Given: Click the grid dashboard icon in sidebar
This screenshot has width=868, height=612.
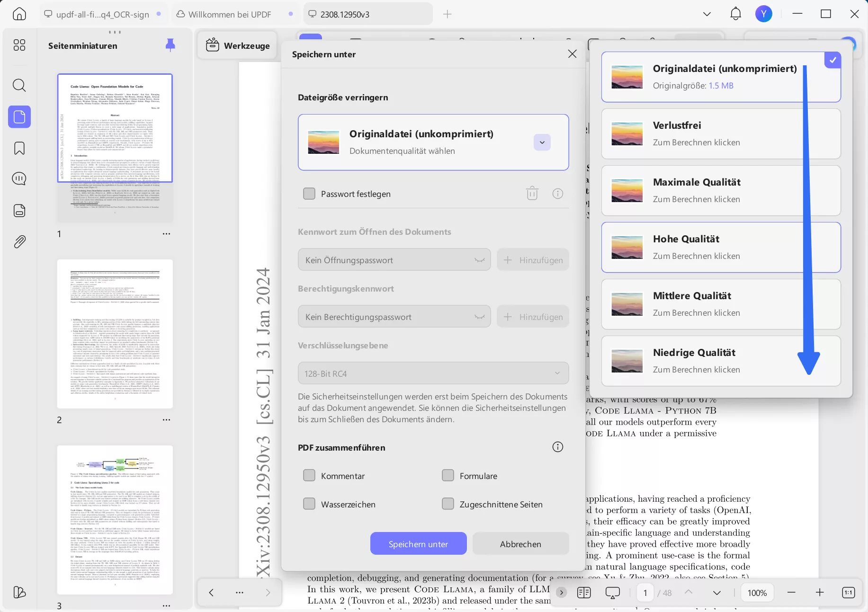Looking at the screenshot, I should (x=19, y=45).
